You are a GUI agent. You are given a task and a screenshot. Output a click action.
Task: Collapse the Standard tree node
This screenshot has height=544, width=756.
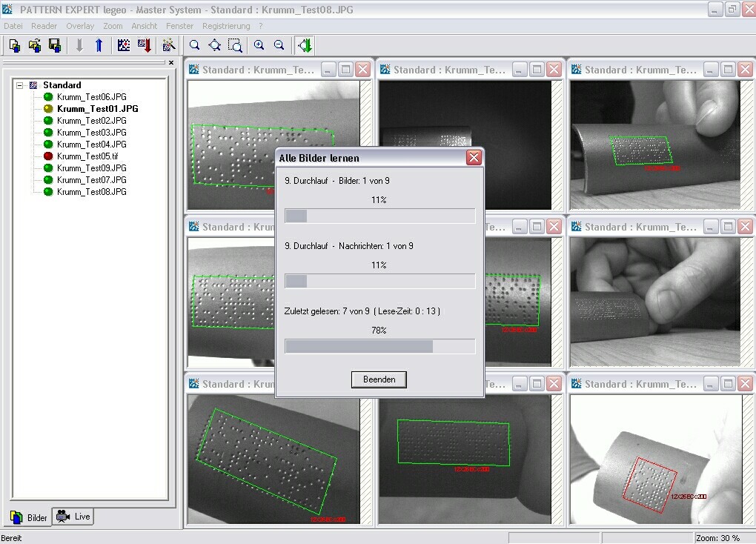click(21, 85)
